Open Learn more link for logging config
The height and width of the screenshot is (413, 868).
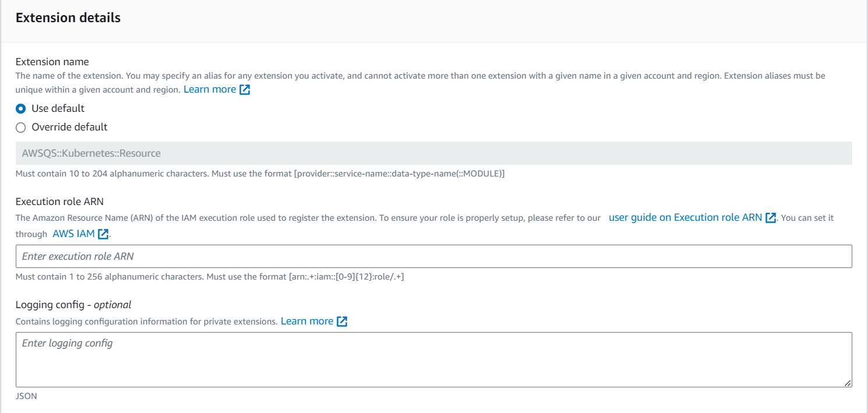coord(307,321)
